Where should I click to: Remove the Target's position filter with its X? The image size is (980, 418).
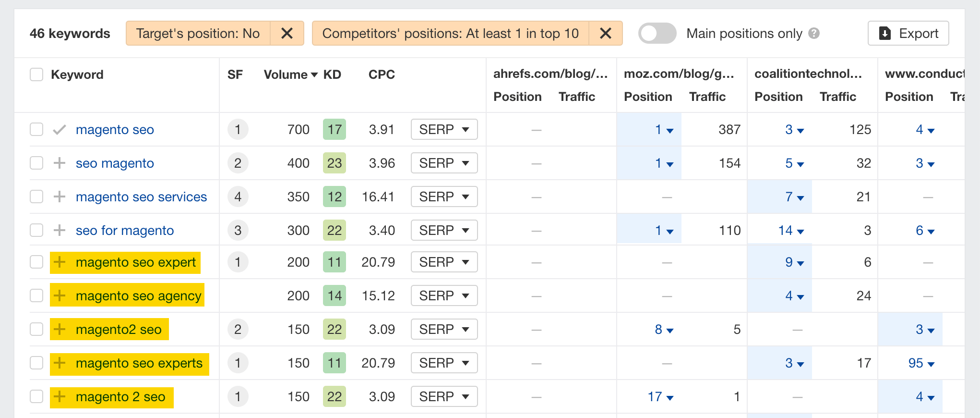click(287, 33)
